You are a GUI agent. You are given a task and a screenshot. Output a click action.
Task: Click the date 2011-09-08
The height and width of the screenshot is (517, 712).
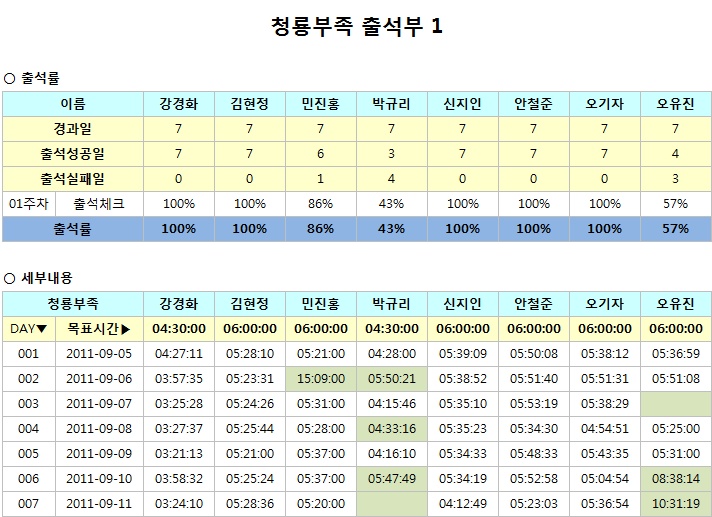click(99, 428)
